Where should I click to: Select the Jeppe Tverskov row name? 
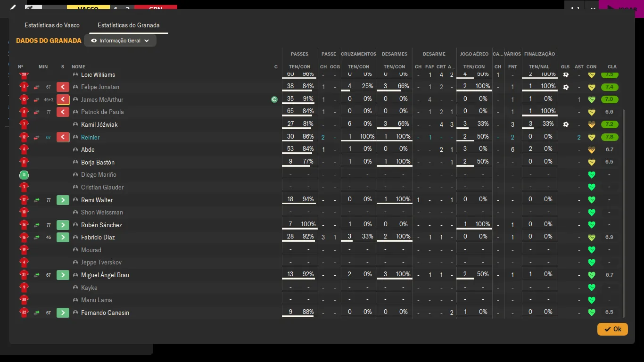click(x=102, y=263)
